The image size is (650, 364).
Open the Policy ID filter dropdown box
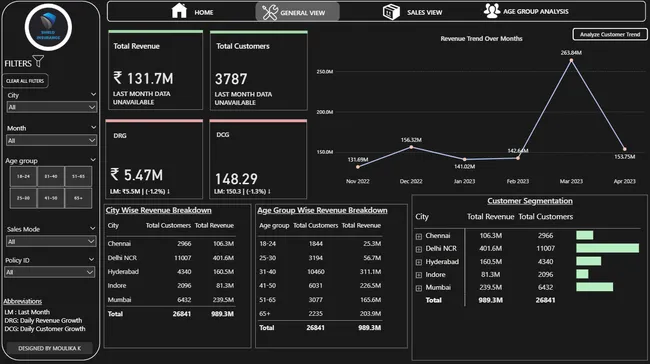point(50,272)
